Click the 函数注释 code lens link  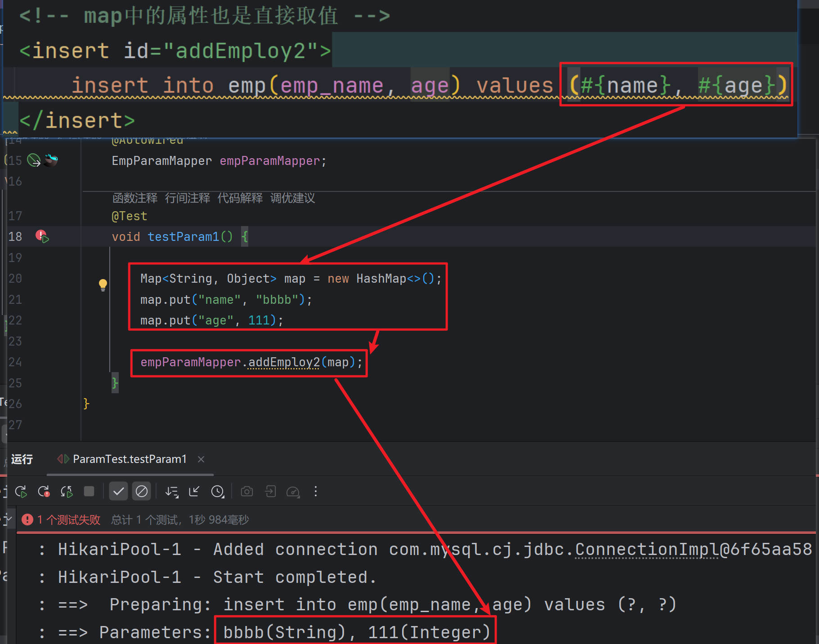tap(135, 198)
